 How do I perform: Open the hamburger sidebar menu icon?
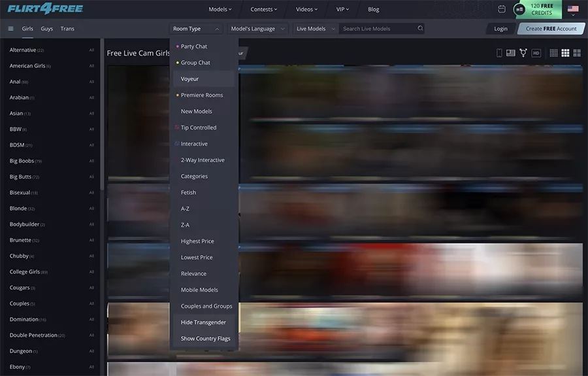point(10,29)
